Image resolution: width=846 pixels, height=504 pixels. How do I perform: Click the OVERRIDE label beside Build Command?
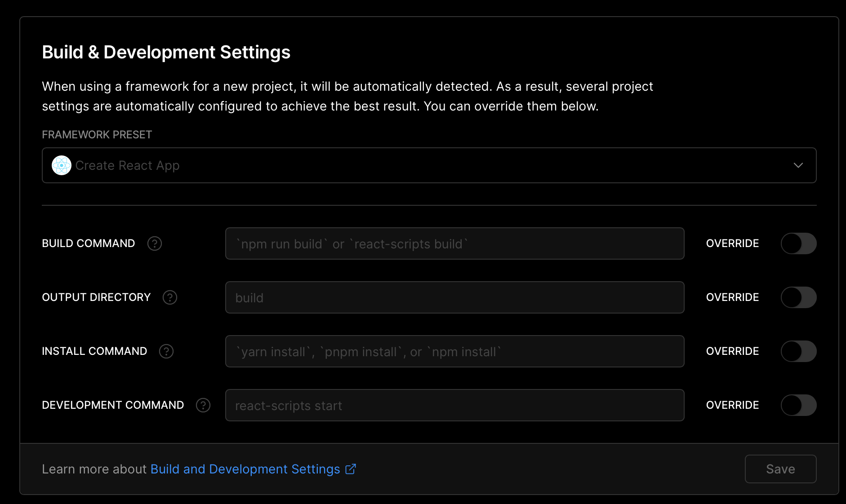(x=732, y=243)
